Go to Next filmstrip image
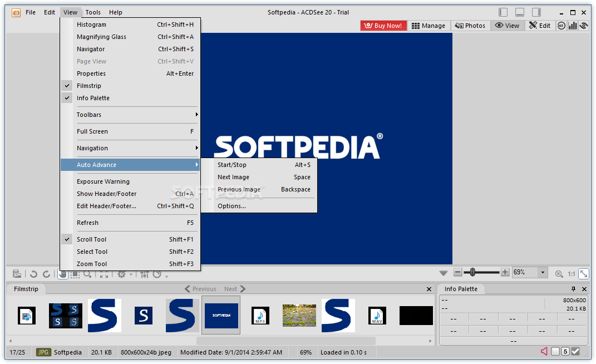Viewport: 596px width, 364px height. click(x=235, y=289)
